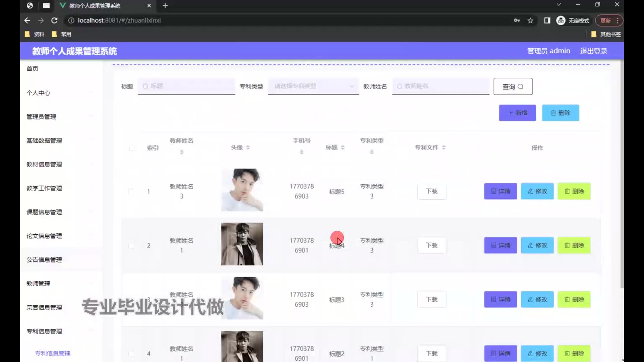
Task: Click the browser 更新 update button
Action: click(x=609, y=20)
